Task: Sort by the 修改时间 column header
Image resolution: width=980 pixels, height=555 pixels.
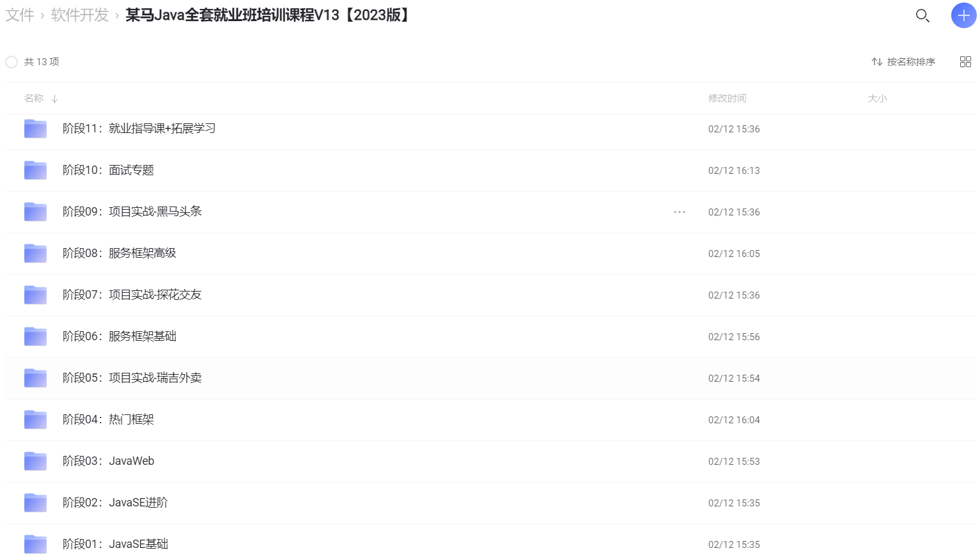Action: click(x=727, y=98)
